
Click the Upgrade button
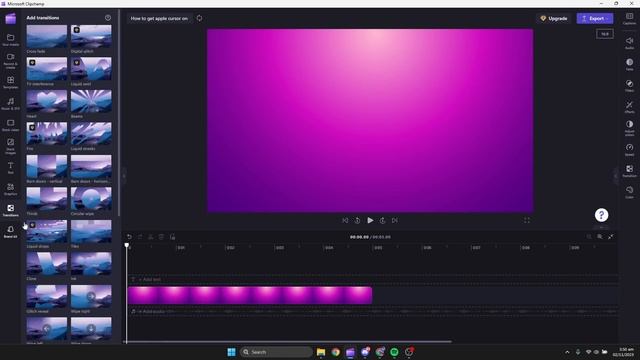click(554, 18)
